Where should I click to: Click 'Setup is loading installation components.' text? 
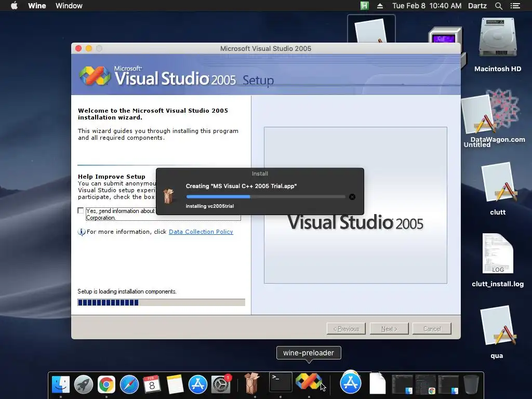[x=127, y=291]
